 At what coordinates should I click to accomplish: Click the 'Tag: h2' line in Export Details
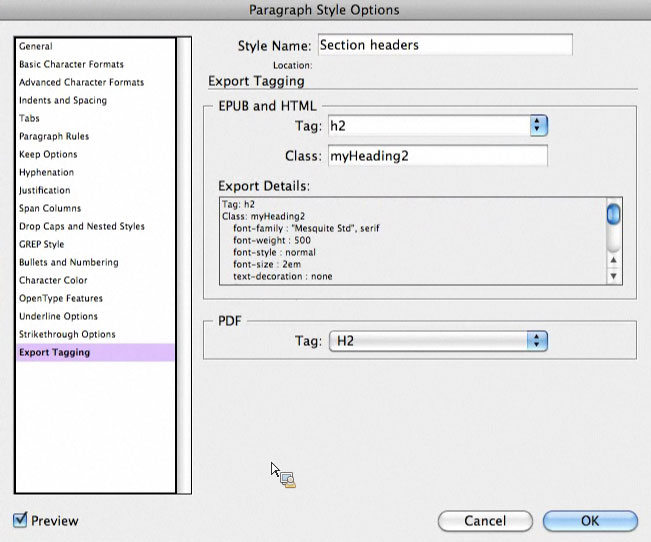(x=238, y=204)
